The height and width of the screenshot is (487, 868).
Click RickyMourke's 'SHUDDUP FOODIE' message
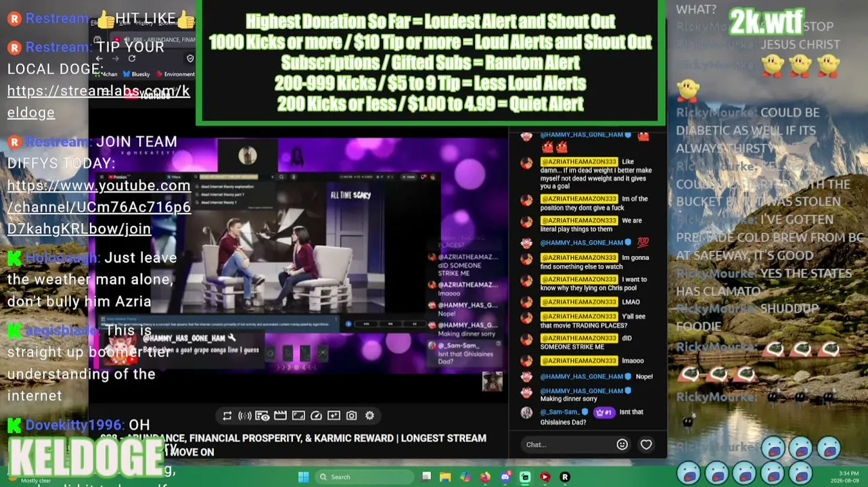pos(748,317)
